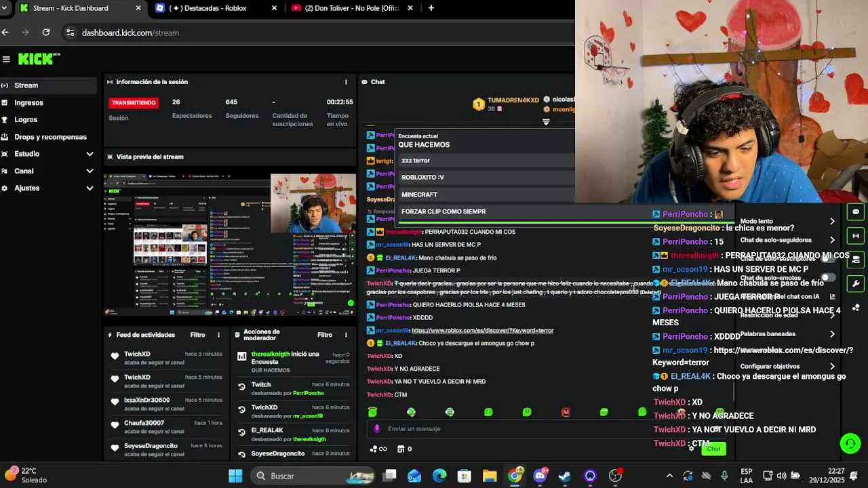Open the site information icon in the address bar
868x488 pixels.
coord(70,33)
